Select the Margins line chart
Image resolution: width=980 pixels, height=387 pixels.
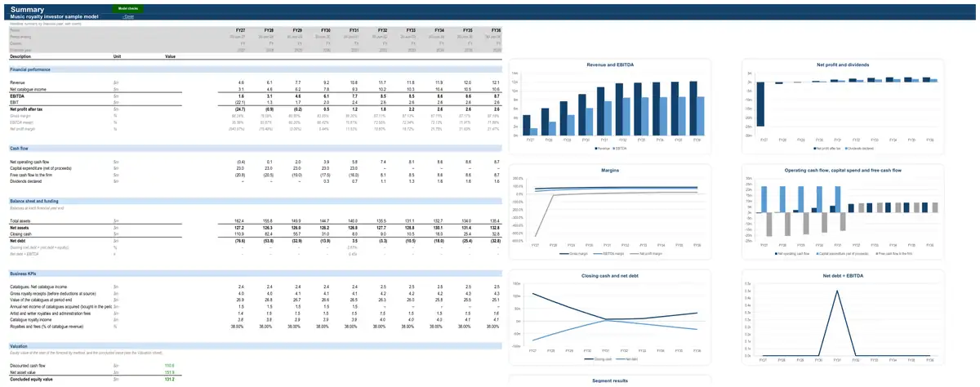point(609,212)
